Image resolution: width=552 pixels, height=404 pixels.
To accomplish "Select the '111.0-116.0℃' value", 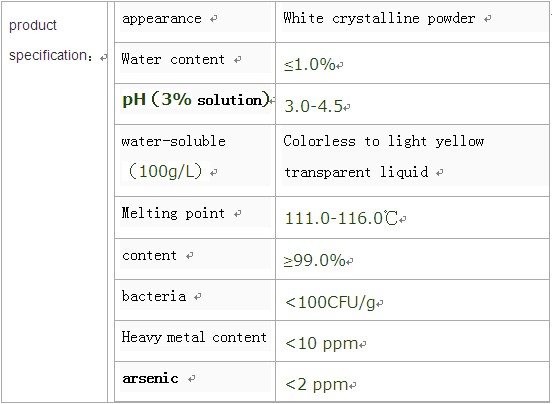I will 341,218.
